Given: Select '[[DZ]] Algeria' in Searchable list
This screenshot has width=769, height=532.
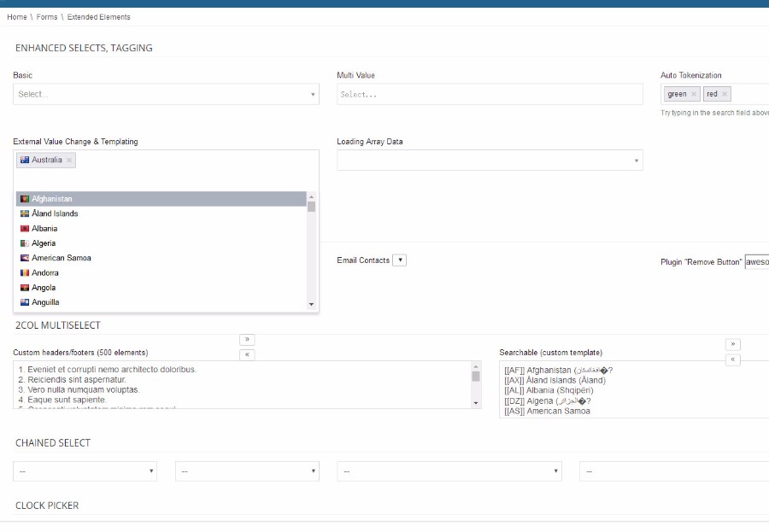Looking at the screenshot, I should pos(548,401).
